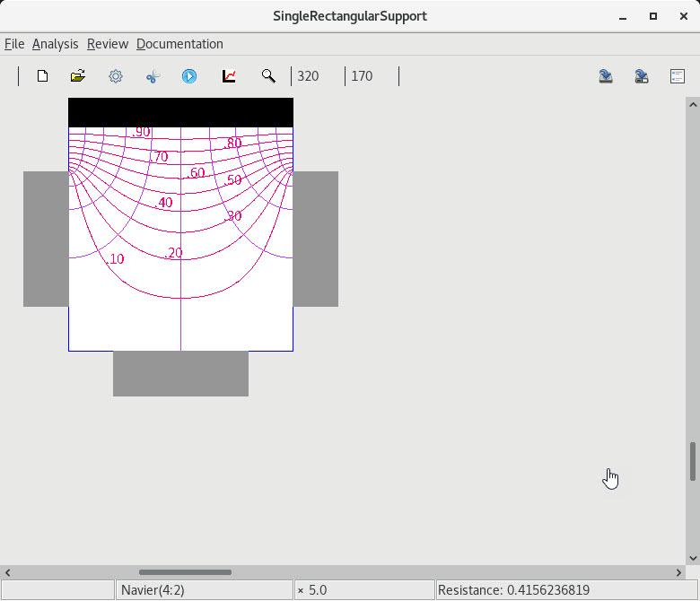Image resolution: width=700 pixels, height=601 pixels.
Task: Open settings via the gear icon
Action: [116, 76]
